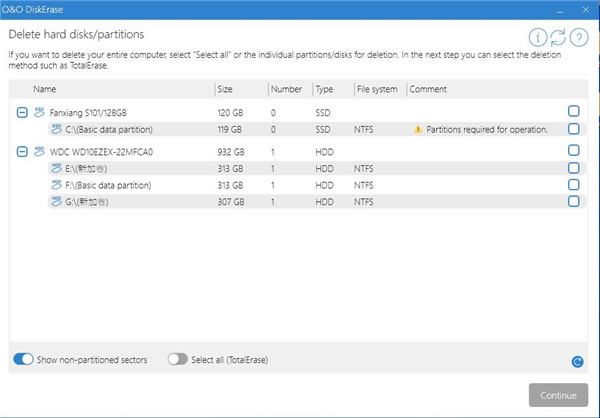The height and width of the screenshot is (418, 600).
Task: Check the box for G:\ partition
Action: pyautogui.click(x=573, y=201)
